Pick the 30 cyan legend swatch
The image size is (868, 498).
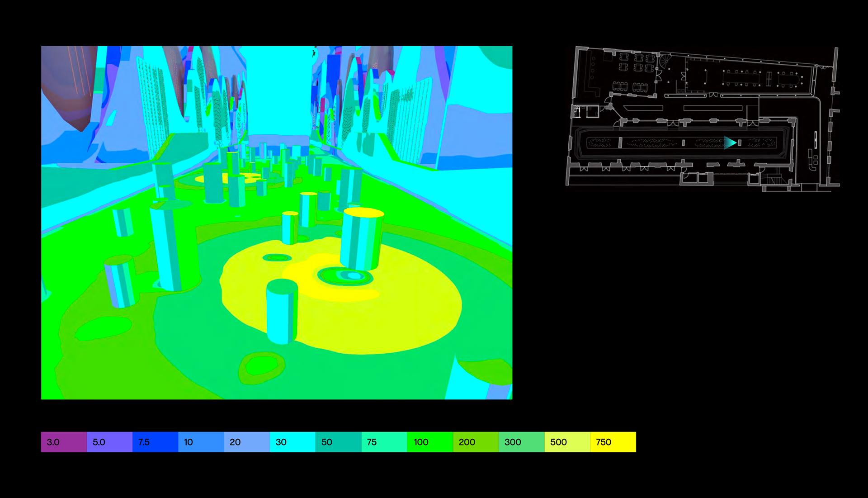click(x=292, y=442)
